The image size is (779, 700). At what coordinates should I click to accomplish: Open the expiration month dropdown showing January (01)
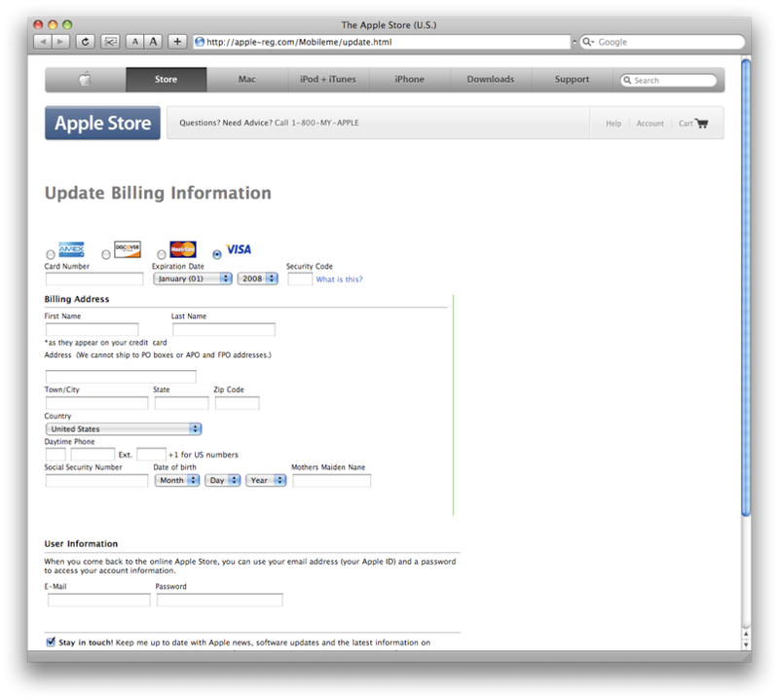point(192,278)
